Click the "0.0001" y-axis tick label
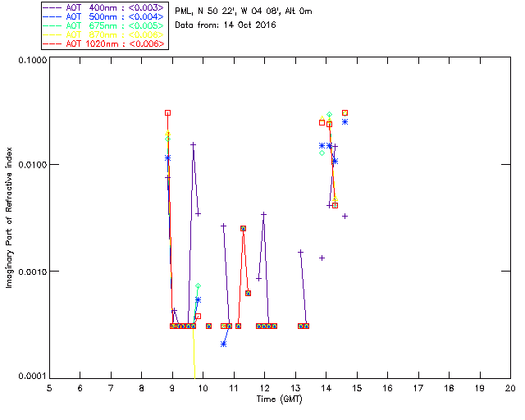The height and width of the screenshot is (420, 525). 33,377
